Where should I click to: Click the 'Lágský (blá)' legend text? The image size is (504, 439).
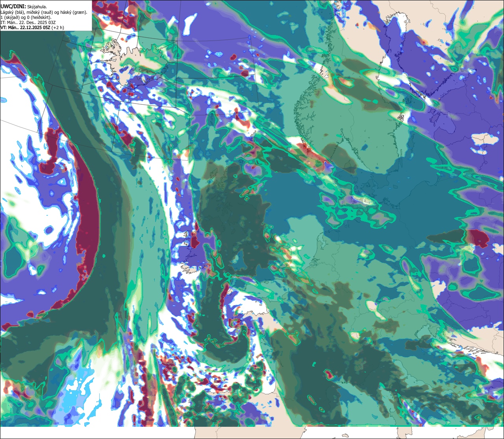click(x=11, y=13)
